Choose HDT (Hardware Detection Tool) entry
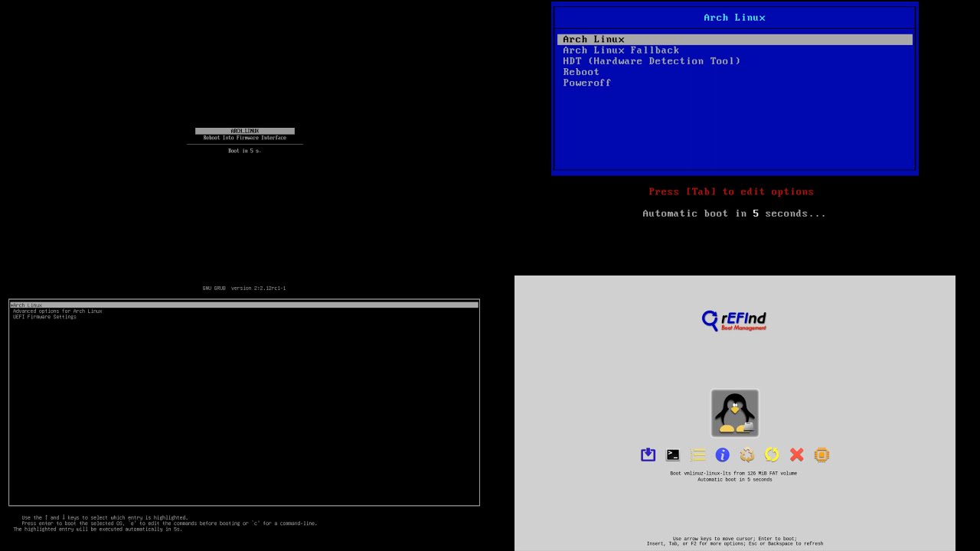The height and width of the screenshot is (551, 980). [x=652, y=61]
